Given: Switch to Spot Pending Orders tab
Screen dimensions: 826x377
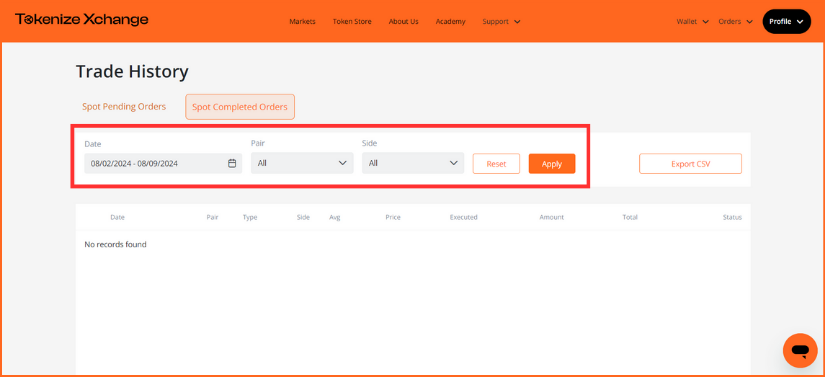Looking at the screenshot, I should pyautogui.click(x=124, y=106).
